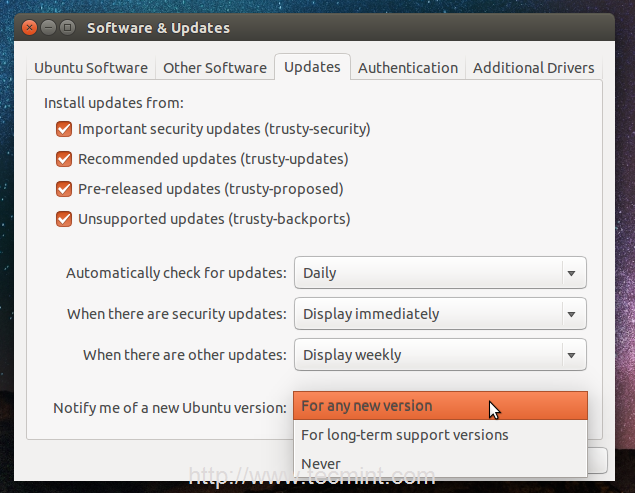Choose 'For any new version' option
The image size is (635, 493).
tap(440, 406)
